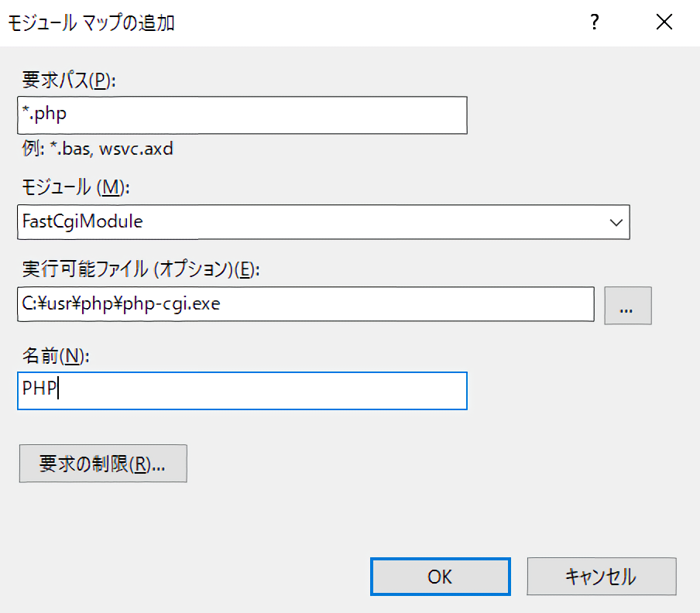Focus the 名前 field containing PHP
Screen dimensions: 700x613
click(x=241, y=390)
